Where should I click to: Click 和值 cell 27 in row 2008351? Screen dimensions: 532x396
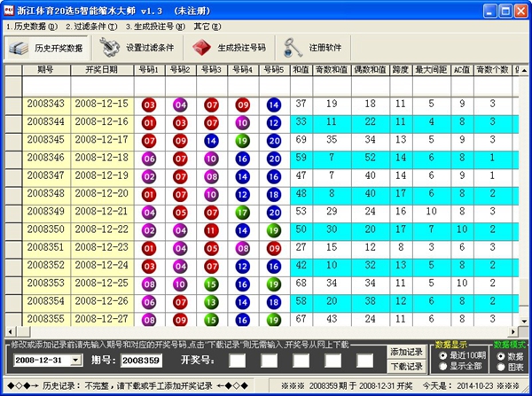pos(301,249)
